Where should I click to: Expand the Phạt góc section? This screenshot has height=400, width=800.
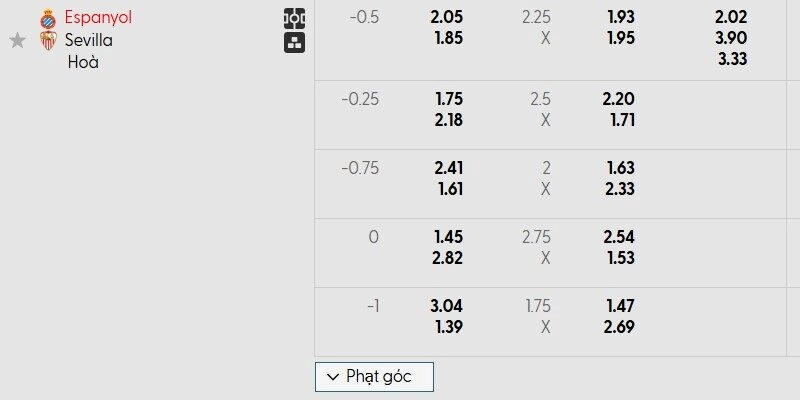click(x=375, y=377)
